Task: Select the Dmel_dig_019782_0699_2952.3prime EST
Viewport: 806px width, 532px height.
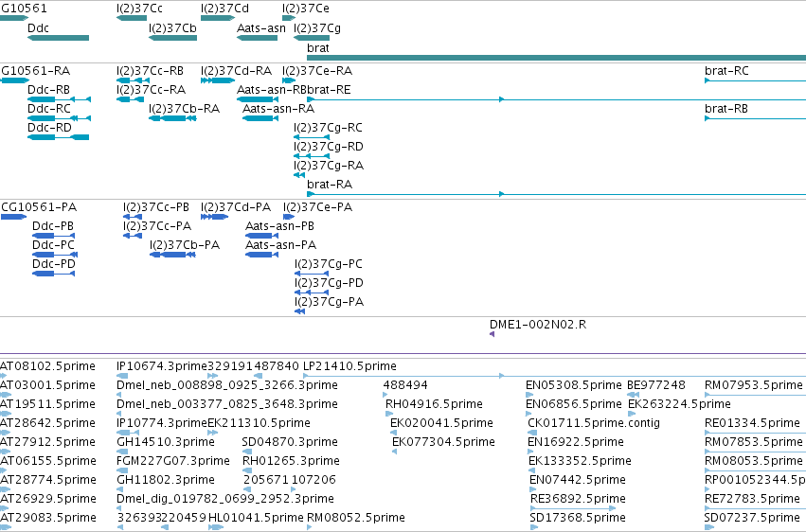Action: click(119, 508)
